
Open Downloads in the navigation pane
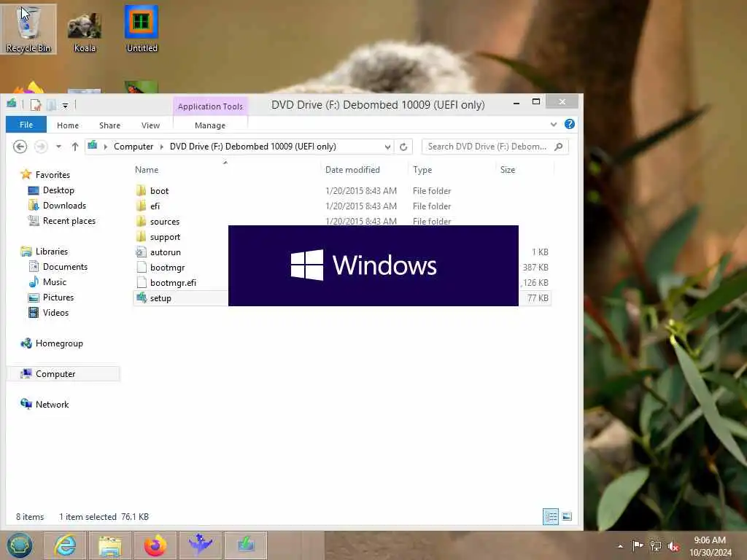(64, 205)
